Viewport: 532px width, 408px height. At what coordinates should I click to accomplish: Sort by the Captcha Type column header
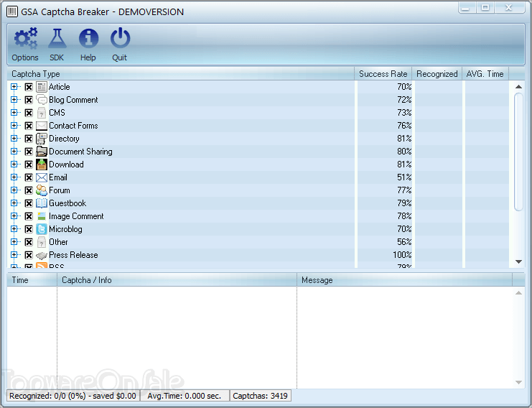click(180, 74)
